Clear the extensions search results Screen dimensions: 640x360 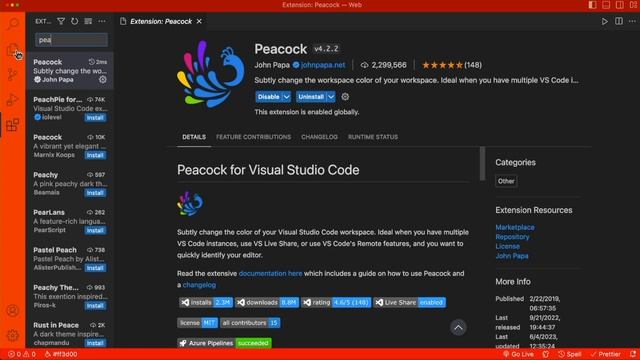point(88,21)
